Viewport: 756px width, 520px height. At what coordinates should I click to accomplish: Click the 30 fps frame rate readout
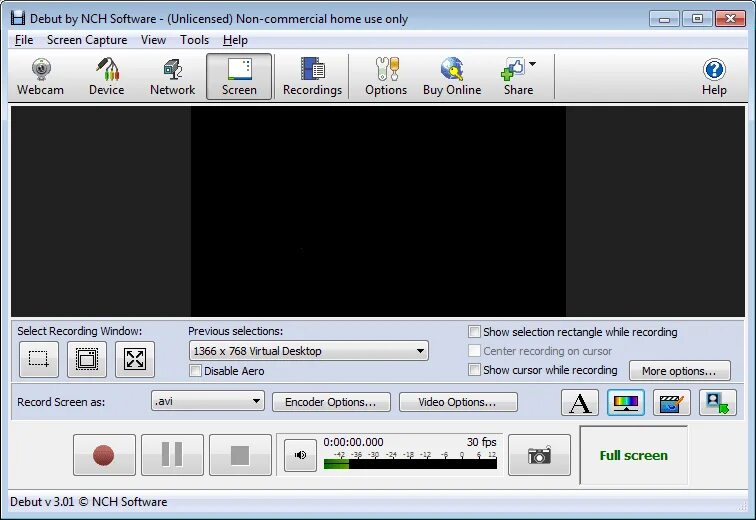tap(481, 442)
